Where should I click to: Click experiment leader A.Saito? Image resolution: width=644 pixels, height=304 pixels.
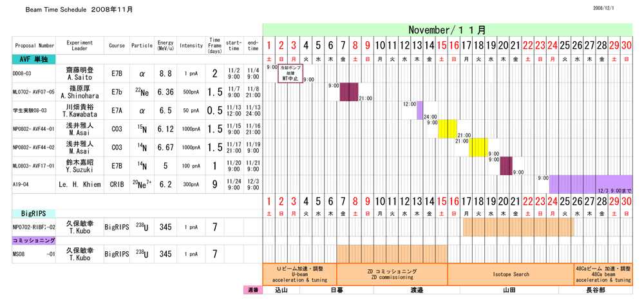click(x=80, y=73)
